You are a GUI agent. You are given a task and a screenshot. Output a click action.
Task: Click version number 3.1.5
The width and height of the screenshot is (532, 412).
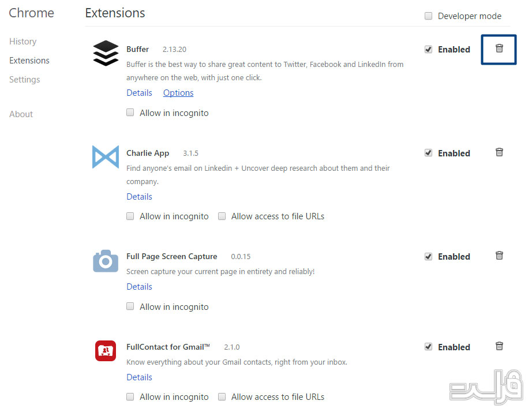pyautogui.click(x=190, y=153)
